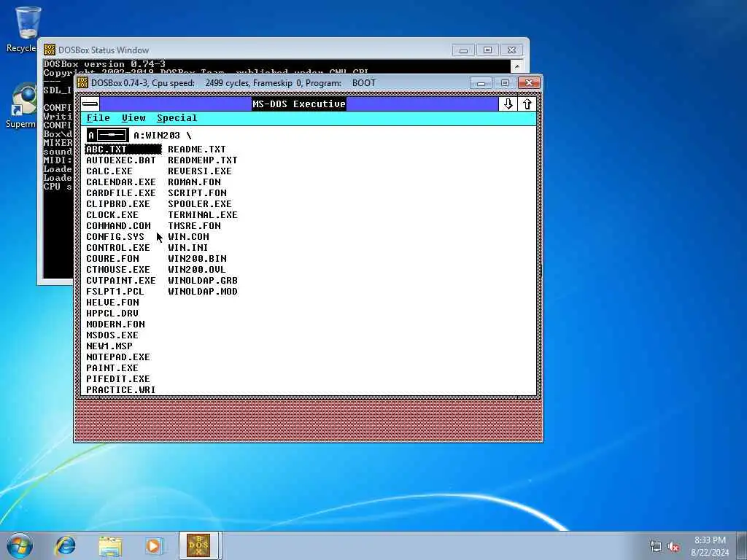
Task: Select NEW1.MSP file
Action: (109, 346)
